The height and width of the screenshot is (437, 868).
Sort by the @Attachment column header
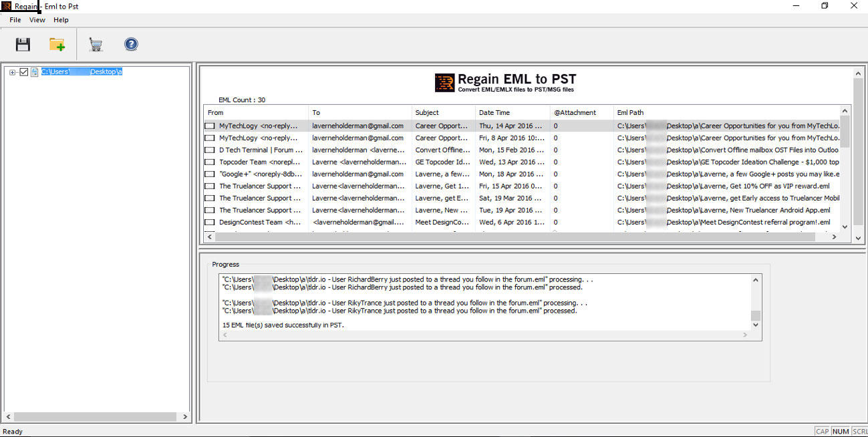[582, 112]
